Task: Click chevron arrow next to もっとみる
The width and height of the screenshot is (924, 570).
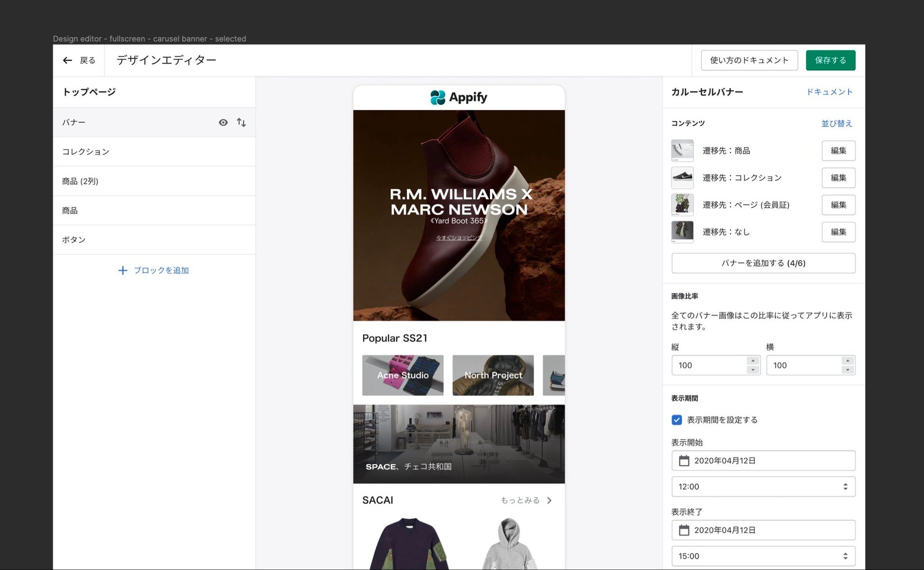Action: click(549, 500)
